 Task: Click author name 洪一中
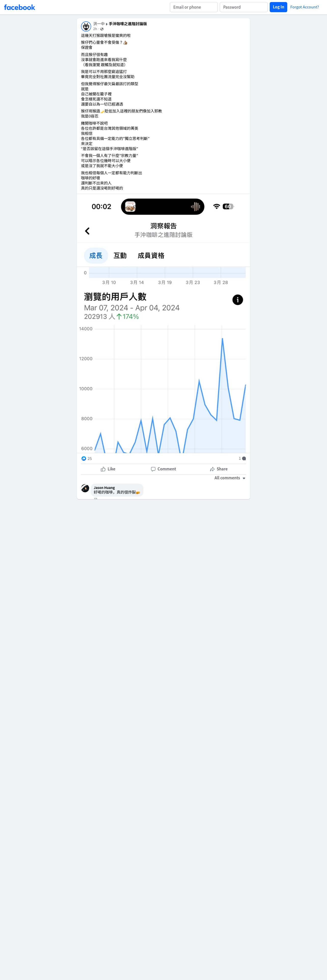tap(99, 24)
